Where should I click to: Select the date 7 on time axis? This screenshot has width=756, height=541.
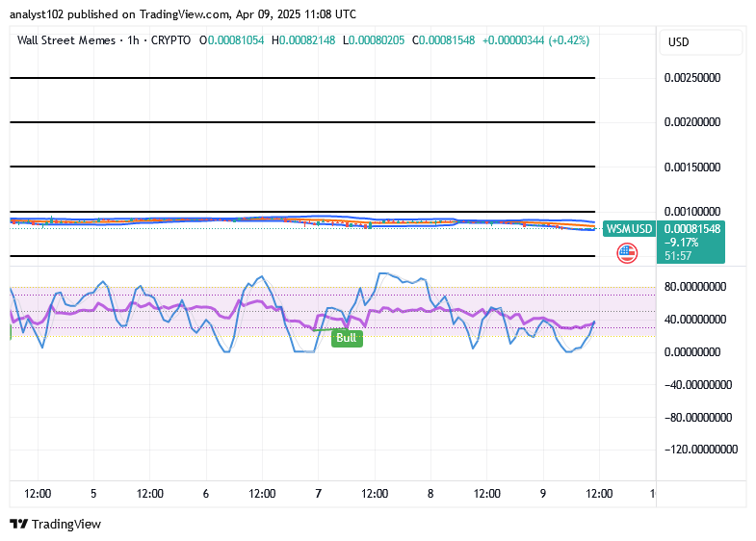point(318,493)
